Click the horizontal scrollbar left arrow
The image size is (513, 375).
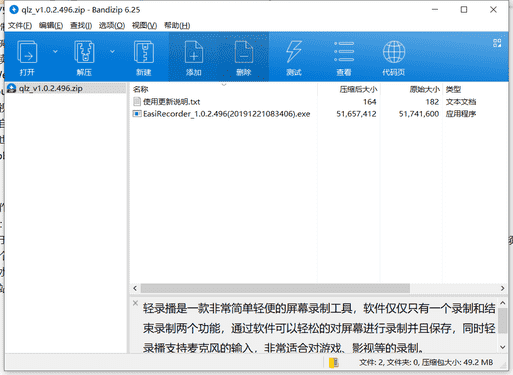(135, 288)
